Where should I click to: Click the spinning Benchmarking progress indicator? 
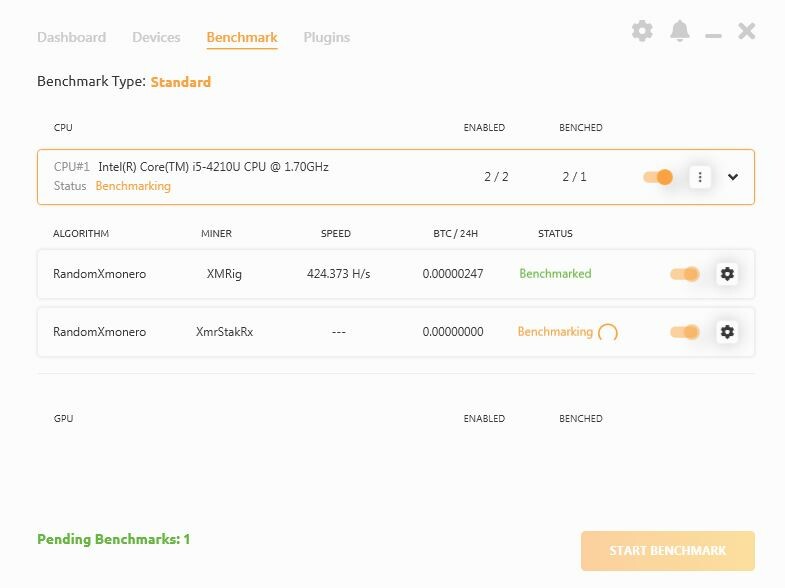click(x=607, y=333)
